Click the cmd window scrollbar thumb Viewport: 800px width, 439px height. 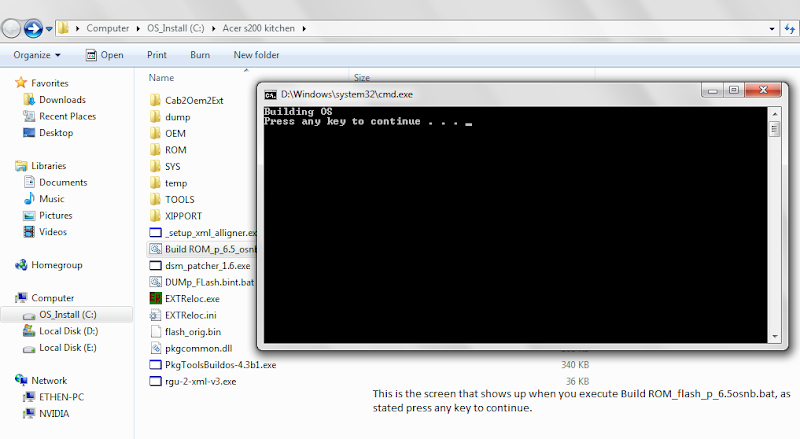pos(774,129)
